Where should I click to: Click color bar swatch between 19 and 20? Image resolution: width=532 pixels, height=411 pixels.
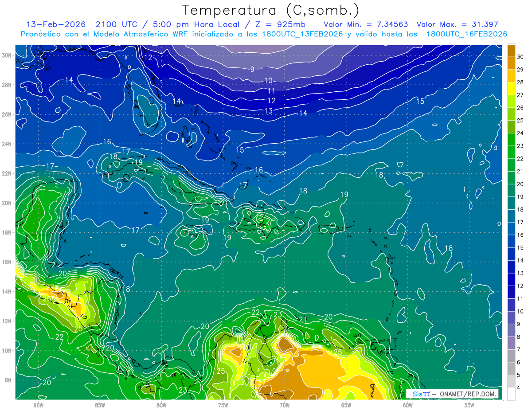(x=511, y=190)
